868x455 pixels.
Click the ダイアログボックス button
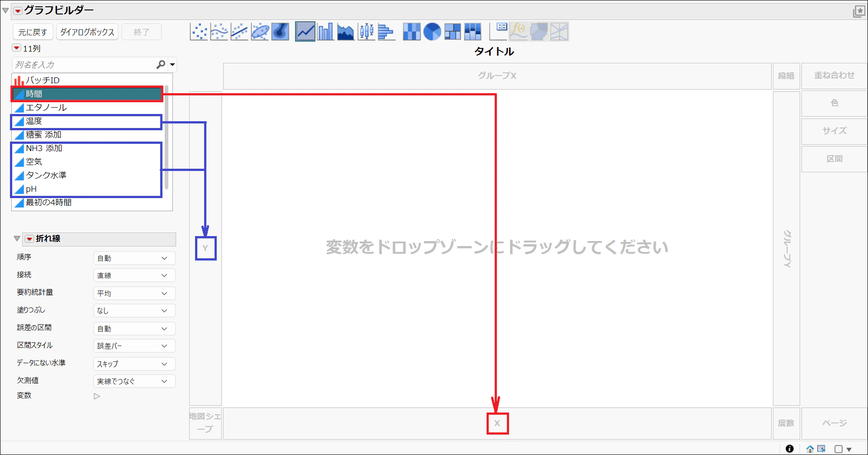pyautogui.click(x=87, y=32)
